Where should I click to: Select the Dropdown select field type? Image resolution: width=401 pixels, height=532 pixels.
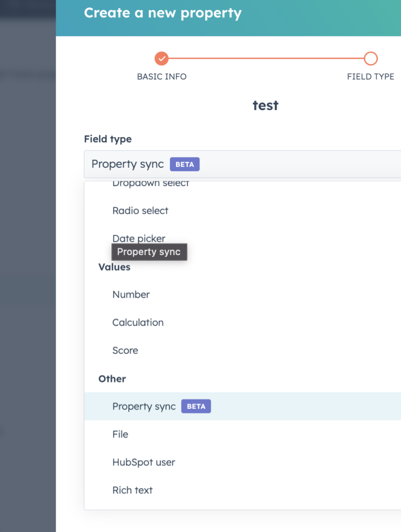coord(151,182)
